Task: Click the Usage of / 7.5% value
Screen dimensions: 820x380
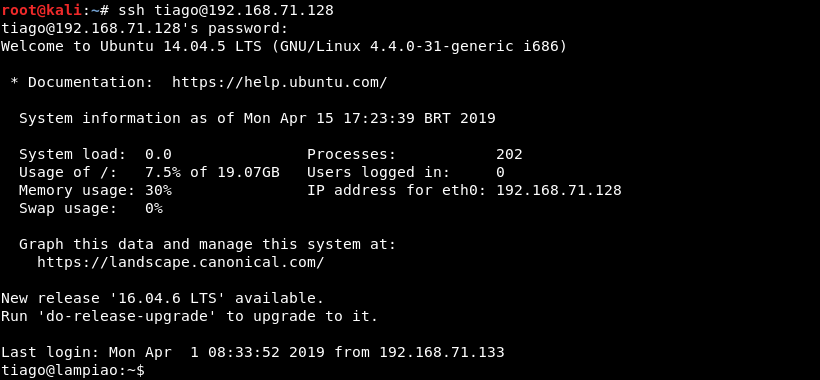Action: coord(158,172)
